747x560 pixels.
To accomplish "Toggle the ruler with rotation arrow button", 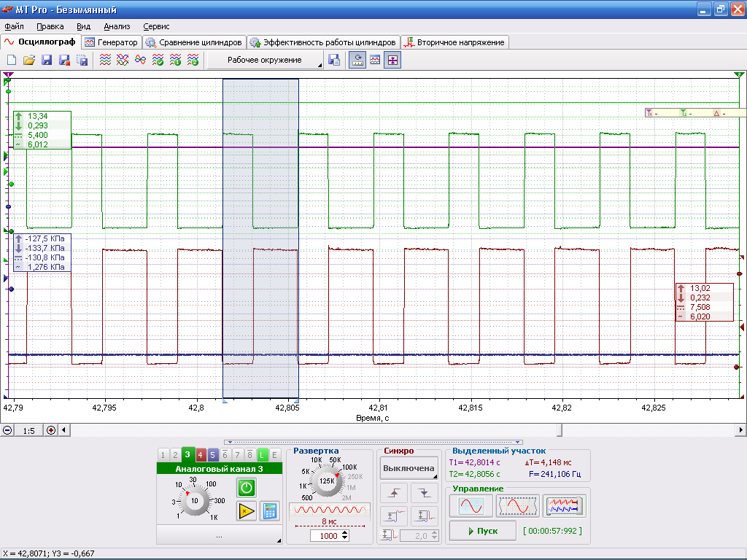I will point(357,60).
